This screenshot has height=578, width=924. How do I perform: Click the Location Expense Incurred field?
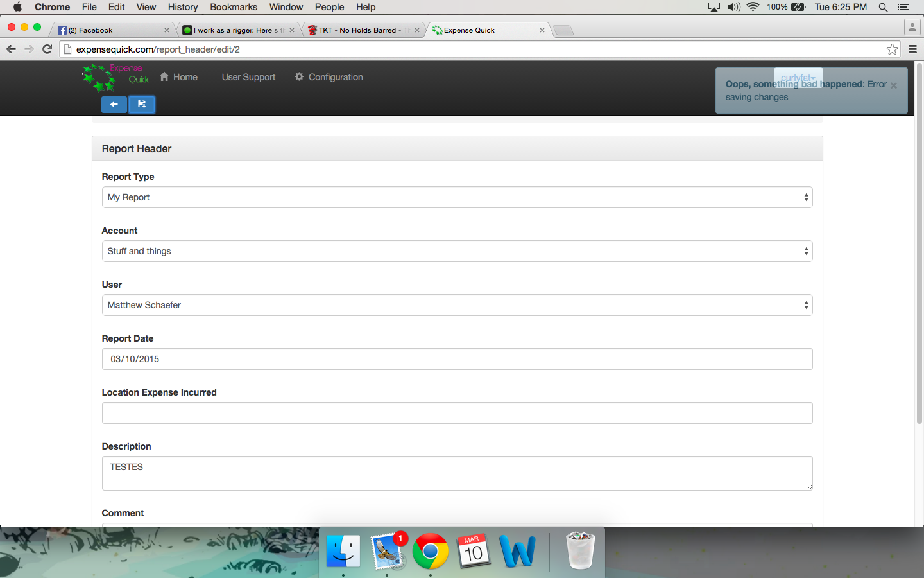pyautogui.click(x=457, y=413)
